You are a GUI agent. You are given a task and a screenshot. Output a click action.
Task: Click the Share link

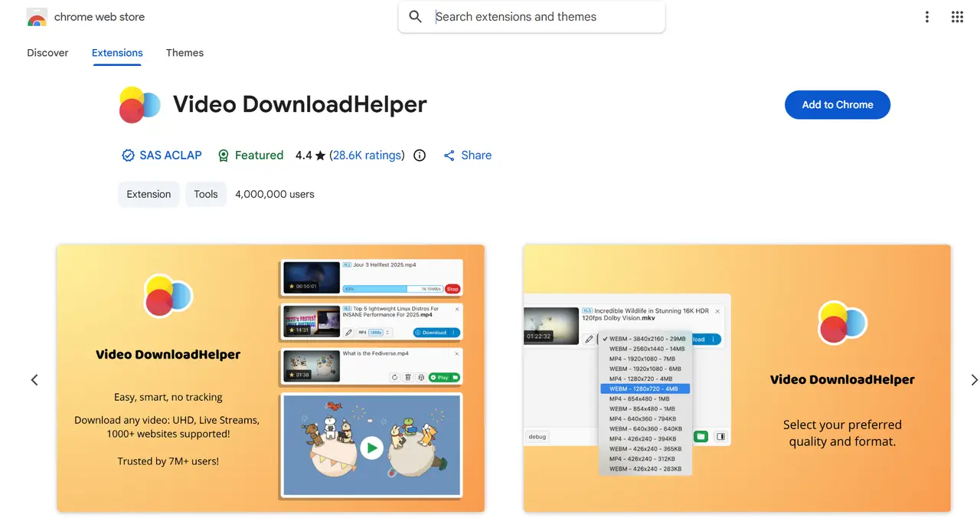(468, 156)
